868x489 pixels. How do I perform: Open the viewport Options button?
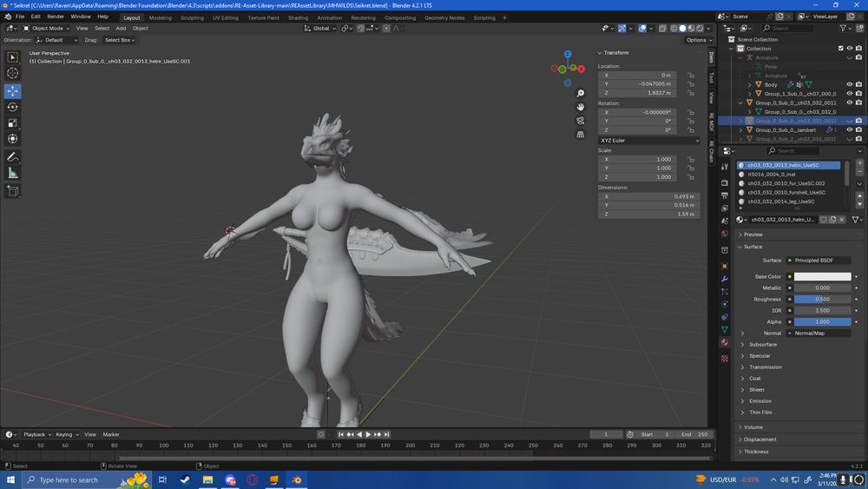point(697,40)
